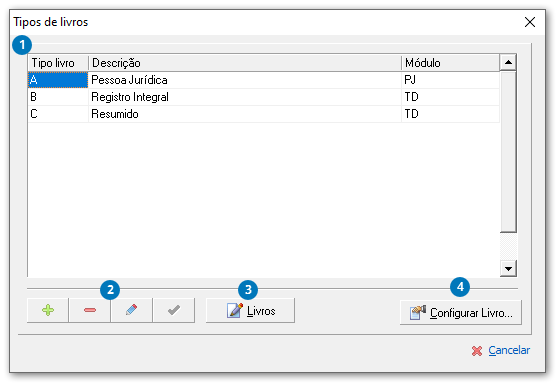This screenshot has width=559, height=386.
Task: Confirm changes with the checkmark button
Action: [x=174, y=310]
